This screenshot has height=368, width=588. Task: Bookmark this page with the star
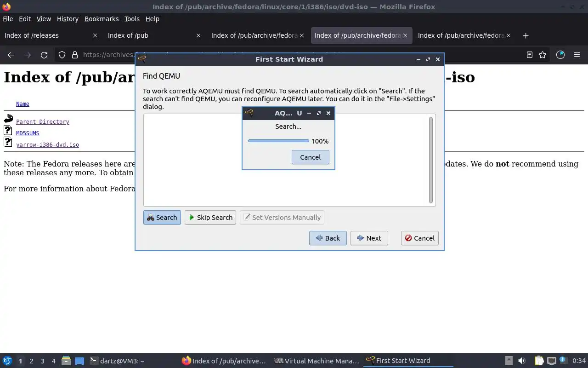[543, 55]
